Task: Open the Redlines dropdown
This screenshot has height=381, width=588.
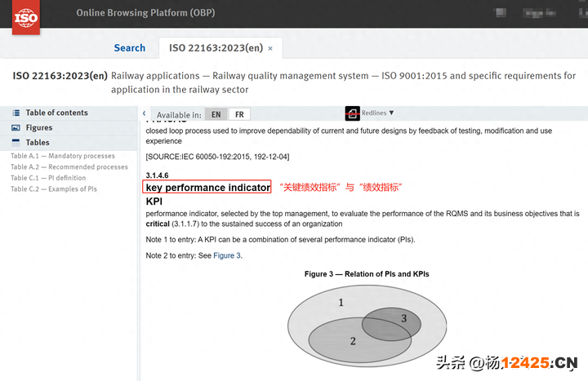Action: pyautogui.click(x=378, y=113)
